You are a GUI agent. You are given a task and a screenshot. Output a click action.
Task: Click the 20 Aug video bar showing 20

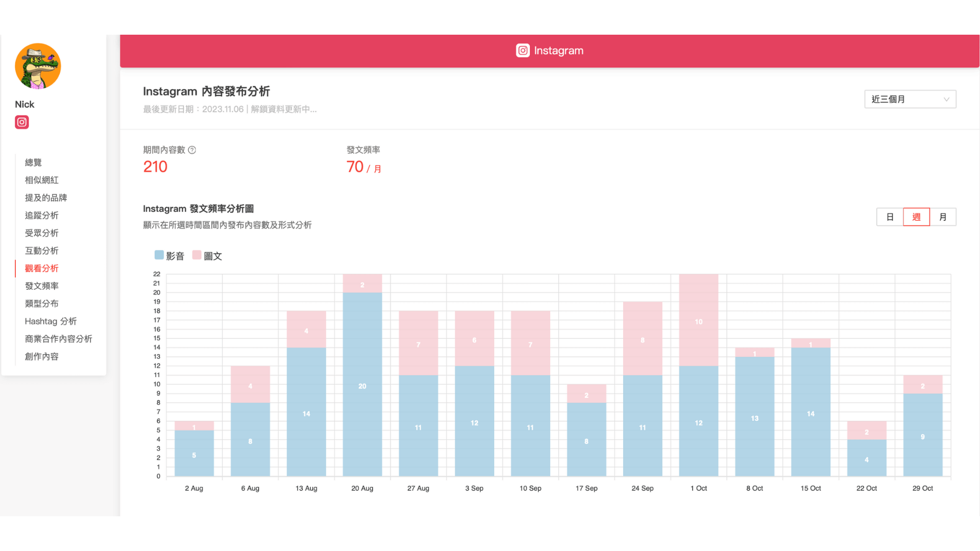pos(362,385)
